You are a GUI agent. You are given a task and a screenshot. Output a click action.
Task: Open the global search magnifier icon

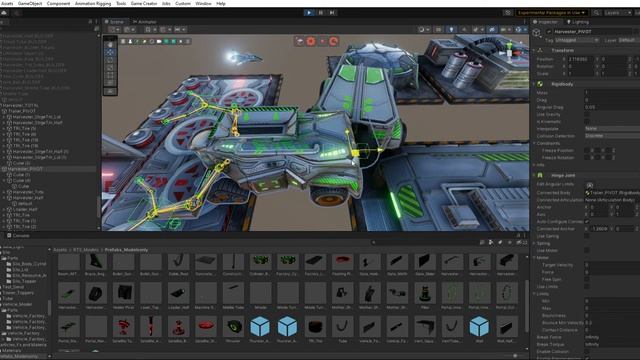(x=596, y=13)
